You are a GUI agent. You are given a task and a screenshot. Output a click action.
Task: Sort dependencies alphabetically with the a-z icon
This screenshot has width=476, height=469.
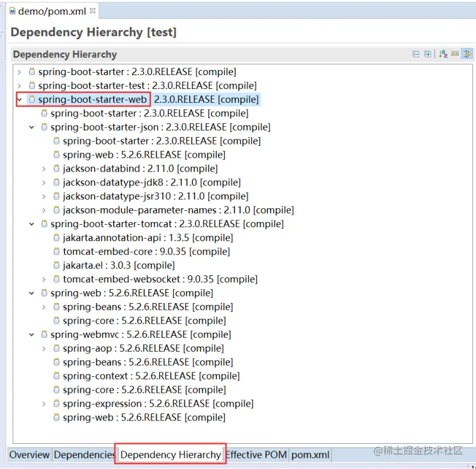click(443, 54)
